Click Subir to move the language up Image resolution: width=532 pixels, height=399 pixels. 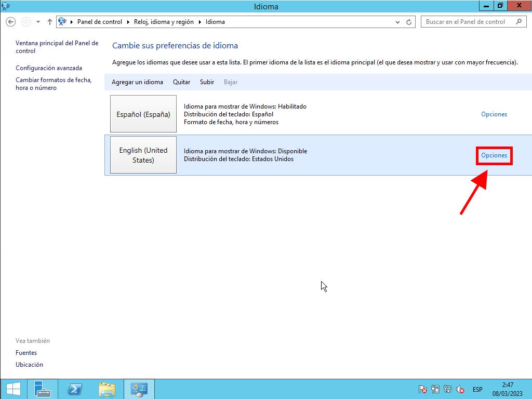coord(207,82)
